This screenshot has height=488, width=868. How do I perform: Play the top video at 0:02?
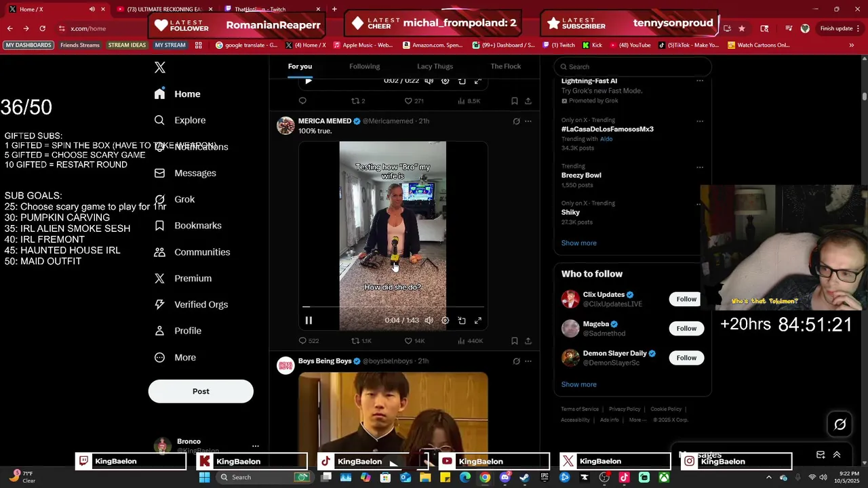pos(309,81)
